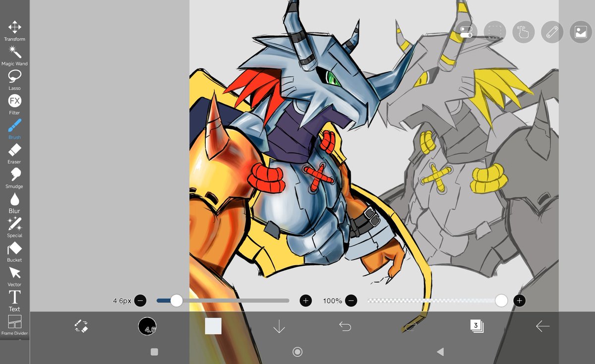This screenshot has height=364, width=595.
Task: Decrease brush thickness with minus button
Action: (140, 301)
